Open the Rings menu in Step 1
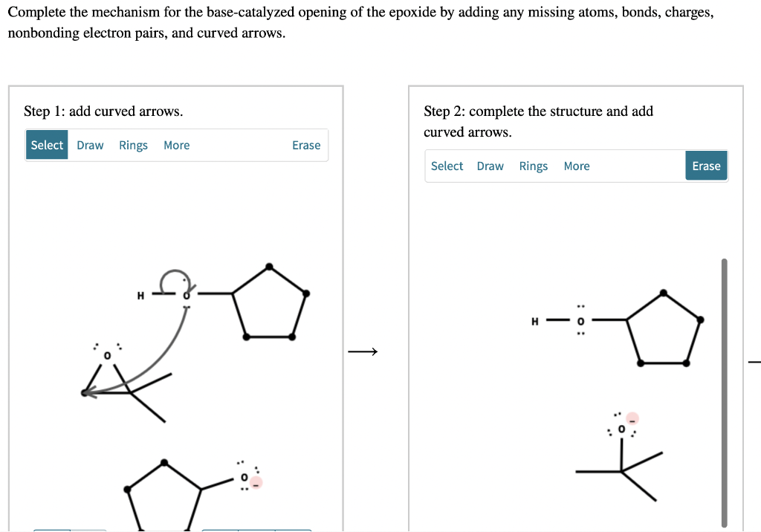This screenshot has width=761, height=532. click(x=133, y=145)
